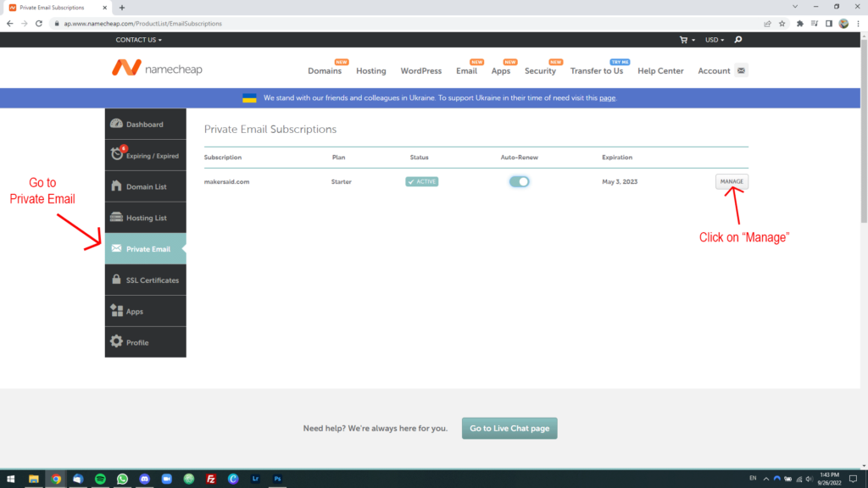Click the volume icon in system tray
The height and width of the screenshot is (488, 868).
click(x=810, y=480)
